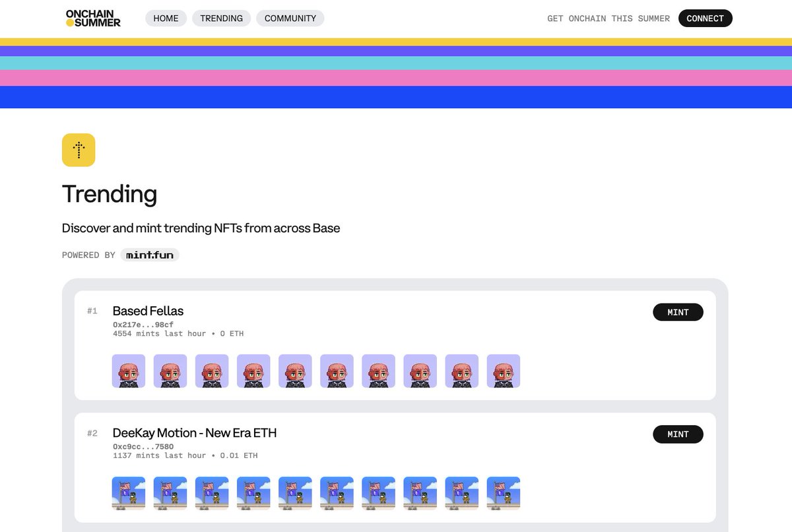The width and height of the screenshot is (792, 532).
Task: Open seventh DeeKay Motion flag thumbnail
Action: (x=379, y=493)
